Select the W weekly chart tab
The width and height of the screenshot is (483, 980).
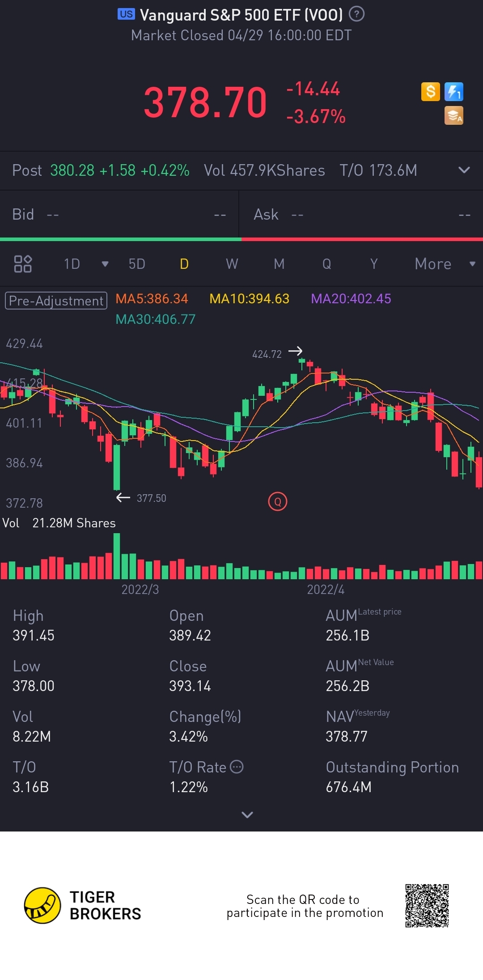pos(232,264)
